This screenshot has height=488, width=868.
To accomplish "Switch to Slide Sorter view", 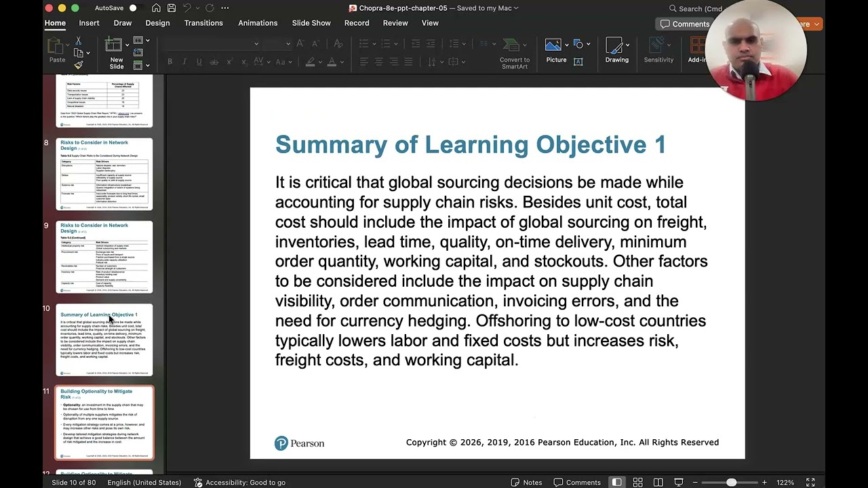I will 638,483.
